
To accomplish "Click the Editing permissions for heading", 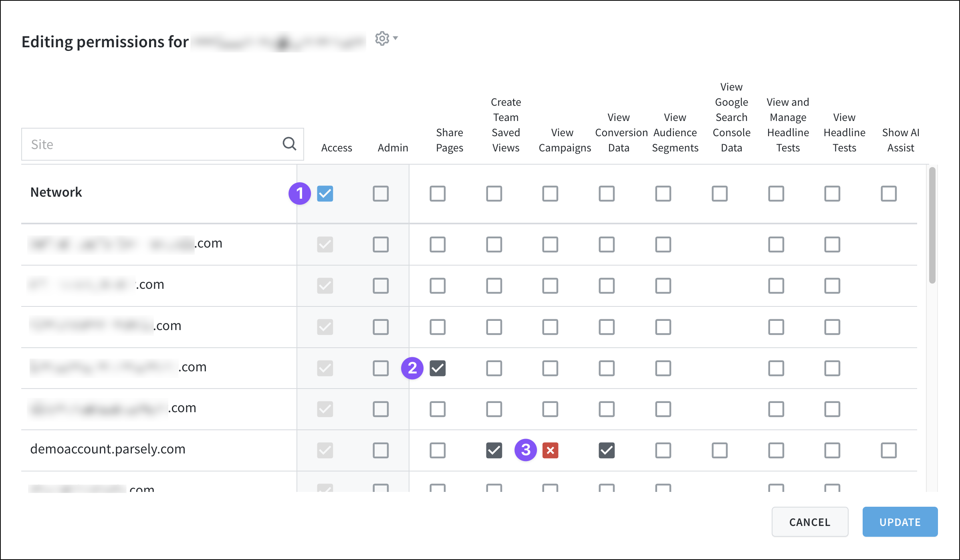I will (x=105, y=42).
